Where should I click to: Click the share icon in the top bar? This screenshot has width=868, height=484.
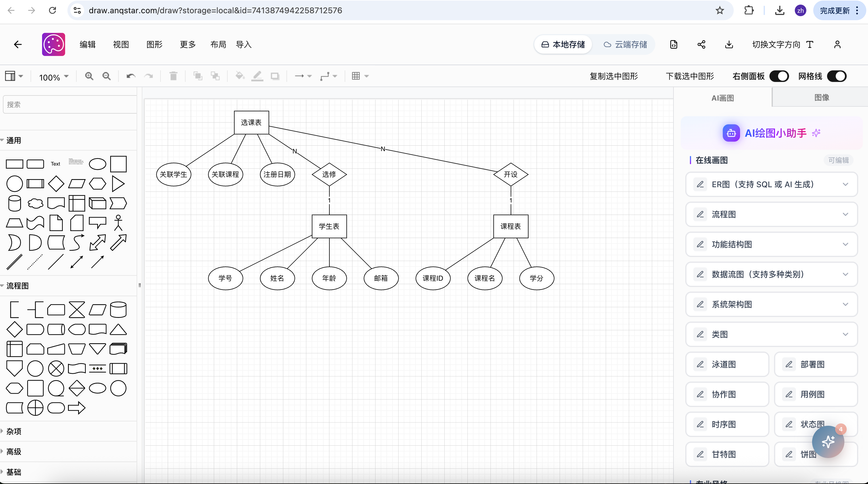pos(701,44)
